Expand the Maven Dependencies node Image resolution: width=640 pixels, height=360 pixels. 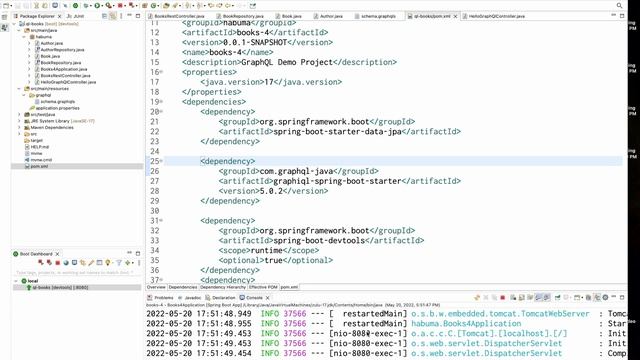(x=19, y=127)
